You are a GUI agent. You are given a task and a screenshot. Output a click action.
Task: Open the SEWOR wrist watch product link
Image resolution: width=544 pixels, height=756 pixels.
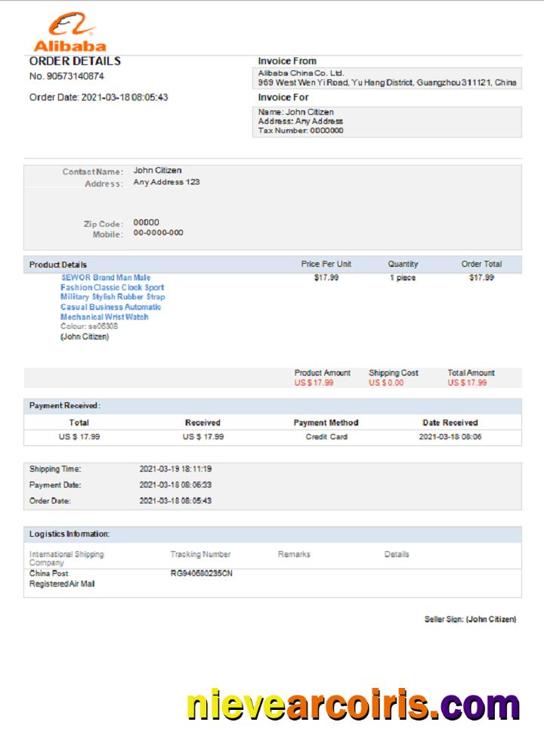click(112, 297)
